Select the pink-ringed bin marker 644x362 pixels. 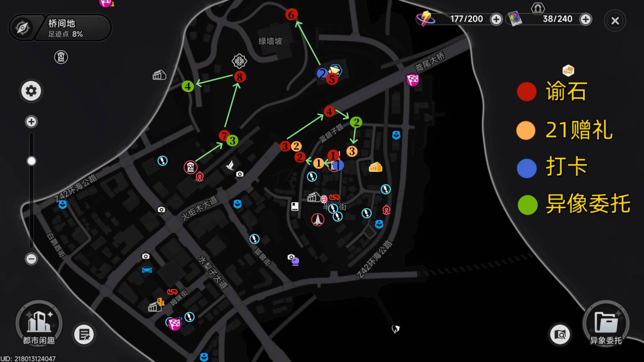190,167
